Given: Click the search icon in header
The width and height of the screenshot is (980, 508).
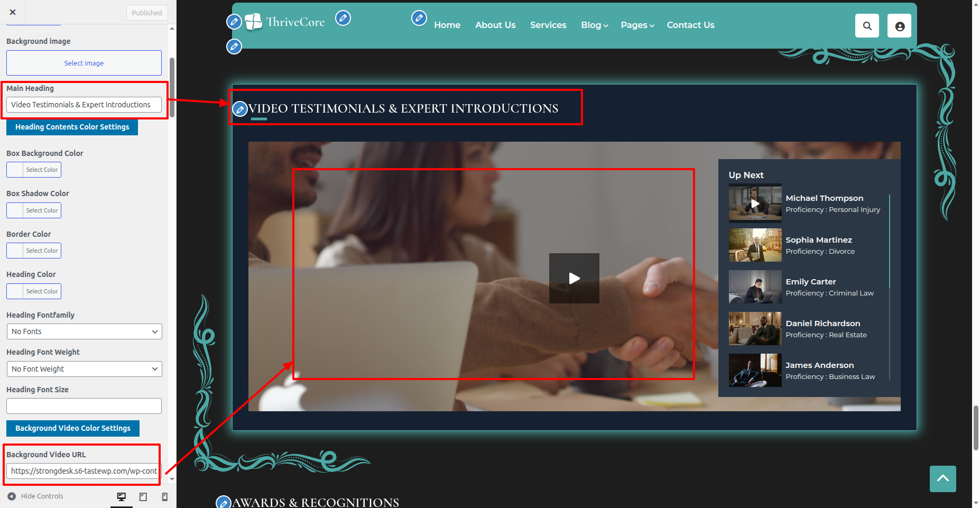Looking at the screenshot, I should click(x=867, y=26).
